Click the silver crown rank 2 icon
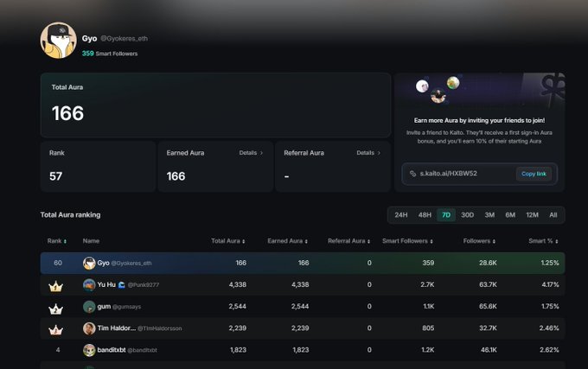This screenshot has width=588, height=369. [x=56, y=309]
